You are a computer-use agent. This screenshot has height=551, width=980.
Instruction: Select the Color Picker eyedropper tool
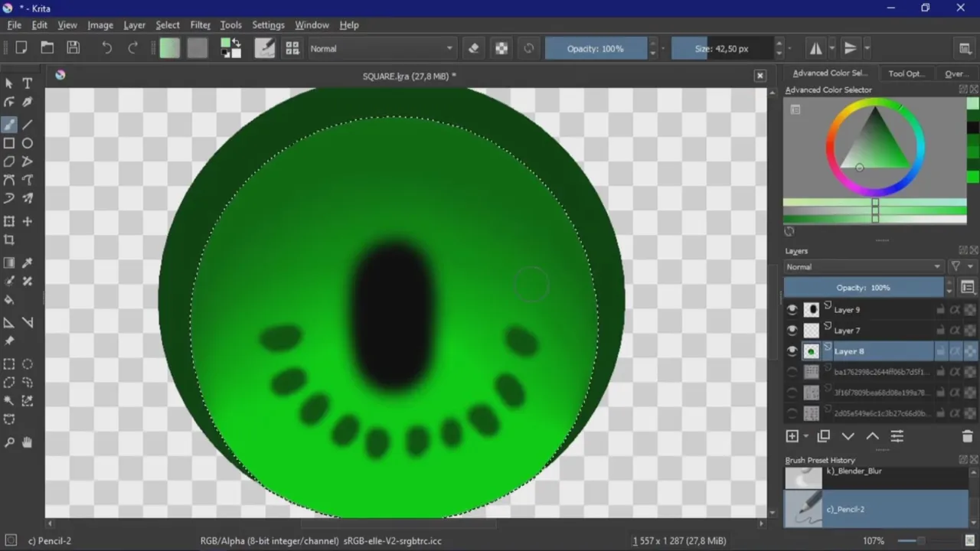click(x=28, y=262)
